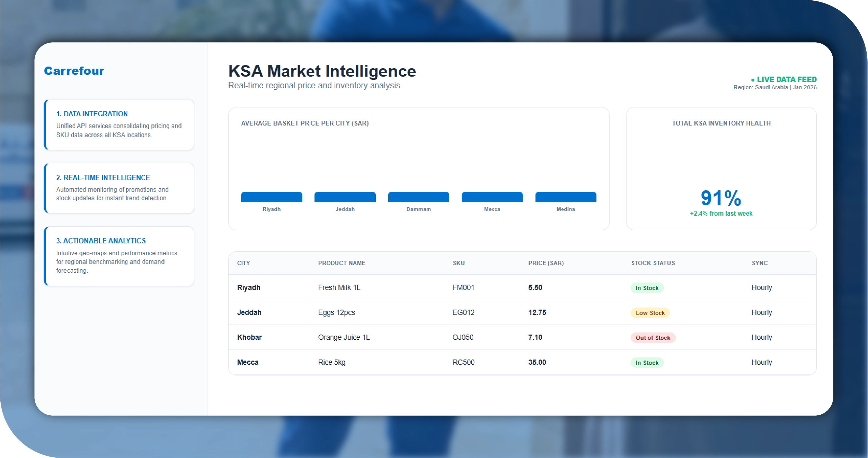The height and width of the screenshot is (458, 868).
Task: Click the City column header
Action: 243,263
